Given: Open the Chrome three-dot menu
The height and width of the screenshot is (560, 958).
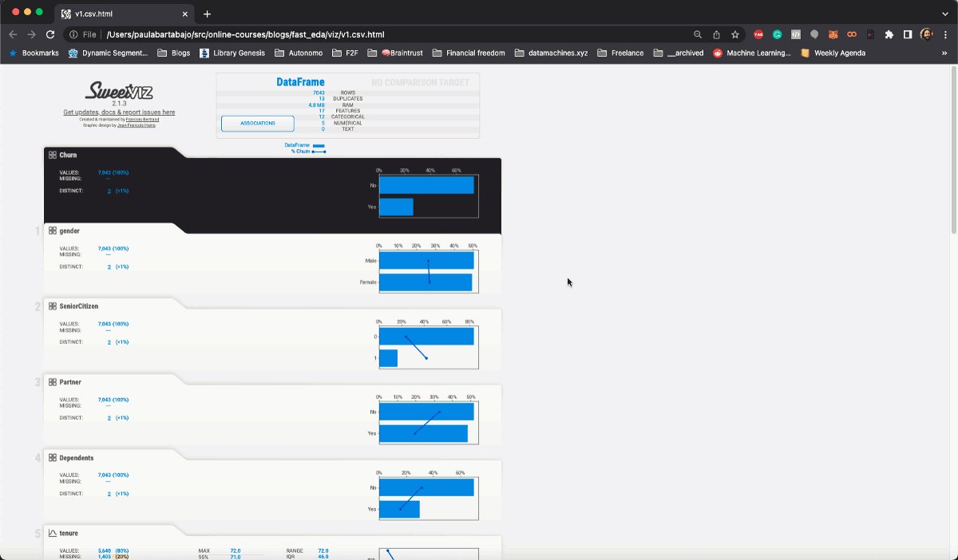Looking at the screenshot, I should [945, 34].
